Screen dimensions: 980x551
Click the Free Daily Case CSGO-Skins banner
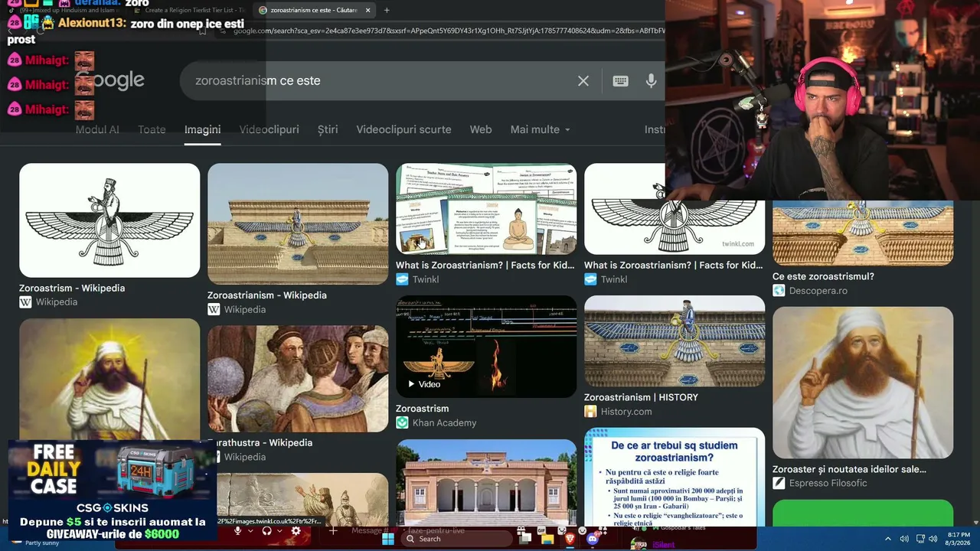tap(113, 491)
